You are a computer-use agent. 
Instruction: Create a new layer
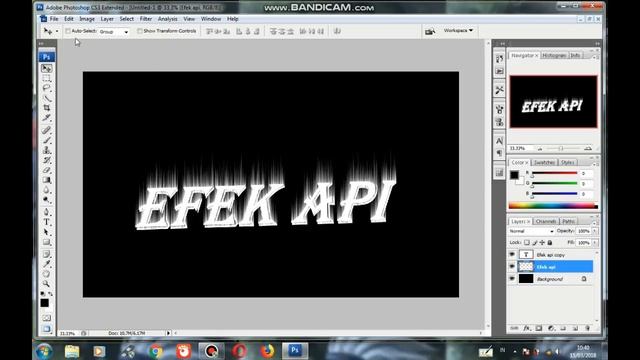click(576, 328)
